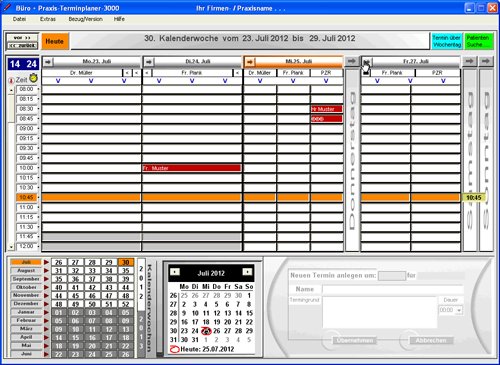The image size is (500, 365).
Task: Go to next month in Juli 2012 calendar
Action: [x=247, y=272]
